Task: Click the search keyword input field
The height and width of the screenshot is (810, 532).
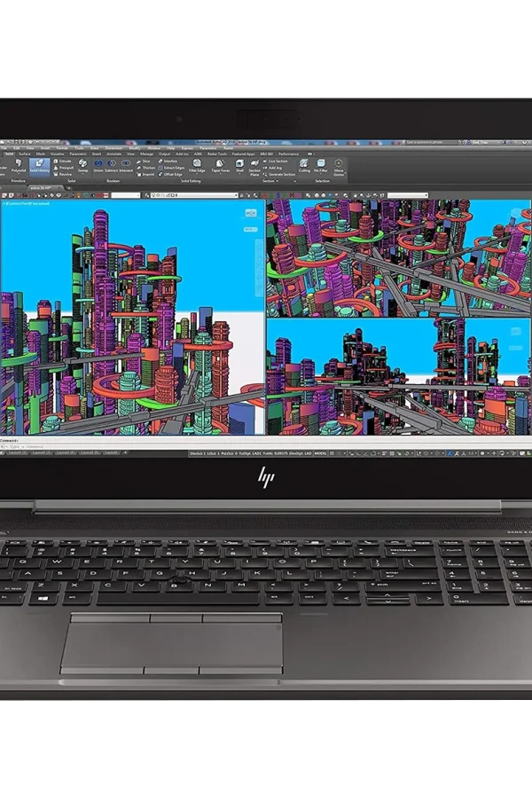Action: [431, 142]
